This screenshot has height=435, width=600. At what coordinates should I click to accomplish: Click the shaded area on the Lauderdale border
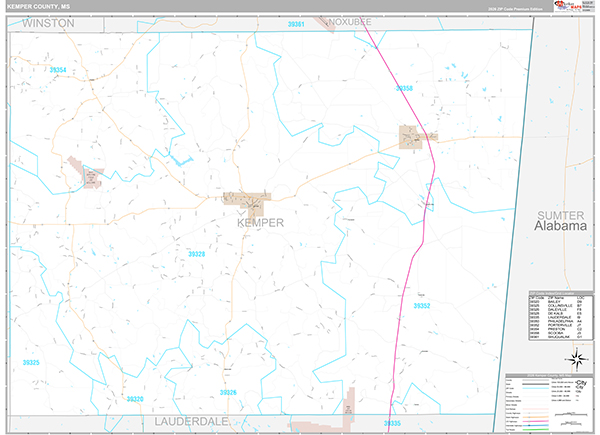click(349, 406)
